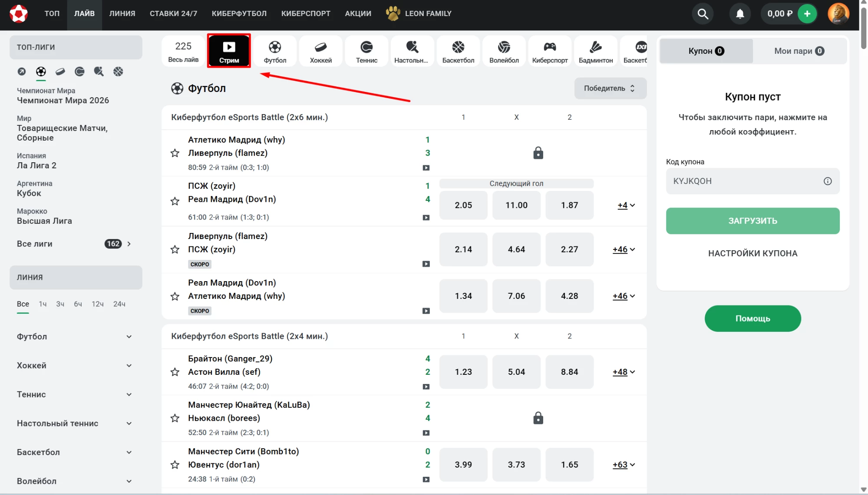This screenshot has height=495, width=868.
Task: Click the info icon in coupon code field
Action: coord(828,181)
